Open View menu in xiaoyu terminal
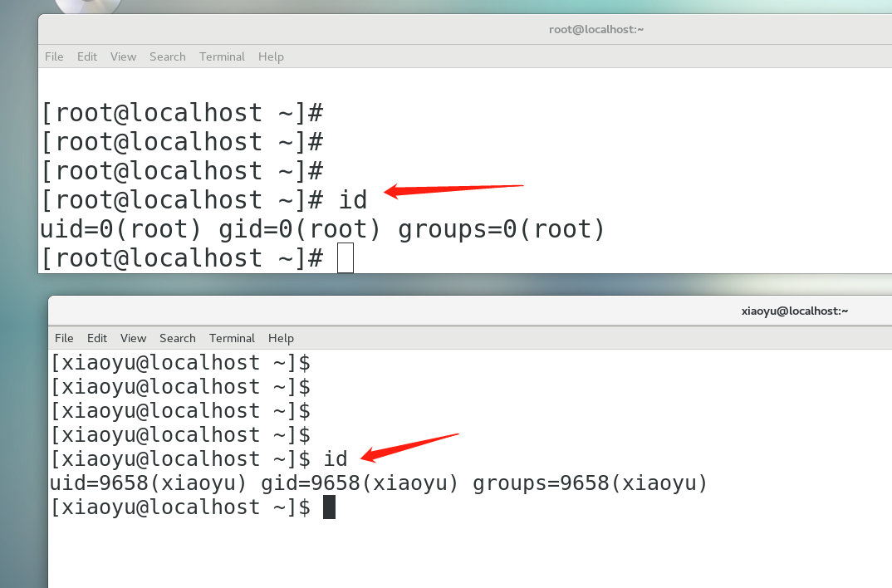The height and width of the screenshot is (588, 892). [133, 338]
